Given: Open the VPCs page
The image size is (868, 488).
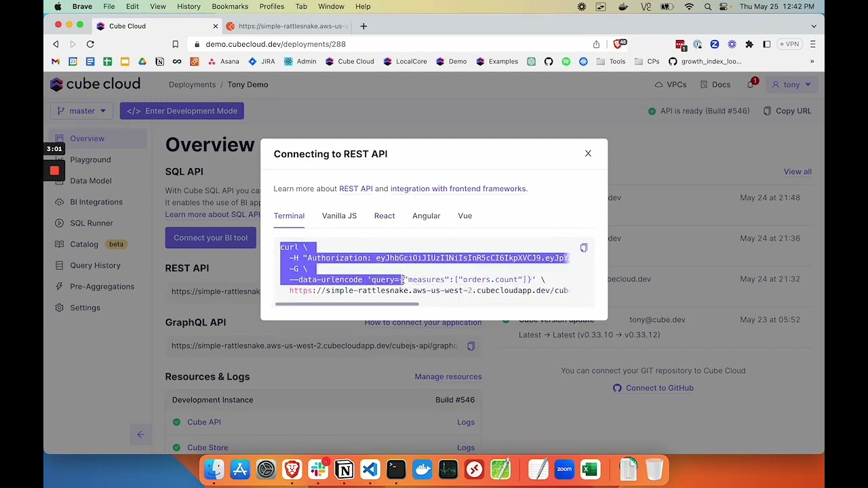Looking at the screenshot, I should point(671,85).
